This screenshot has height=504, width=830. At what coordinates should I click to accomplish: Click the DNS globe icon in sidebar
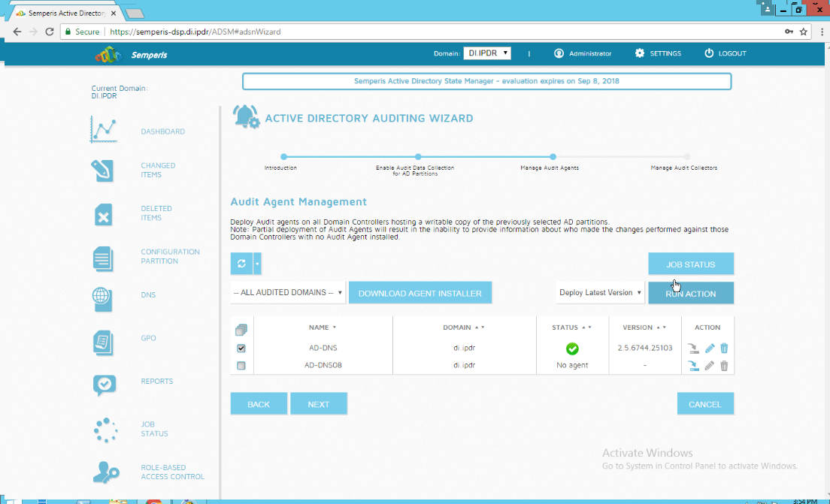pos(103,299)
